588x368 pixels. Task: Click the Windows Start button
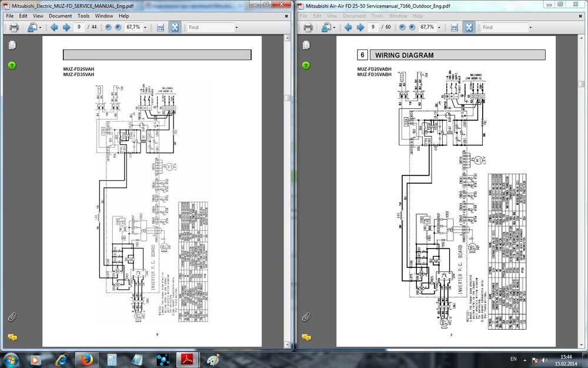pyautogui.click(x=11, y=359)
